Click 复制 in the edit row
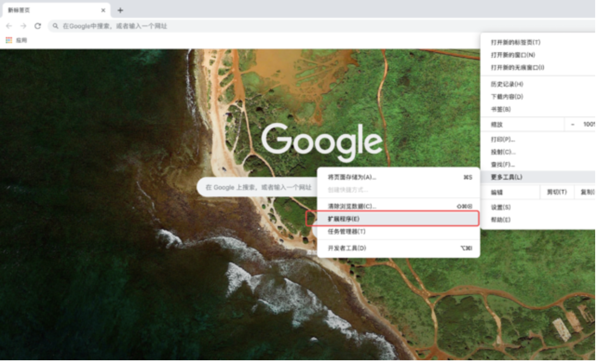 point(585,192)
